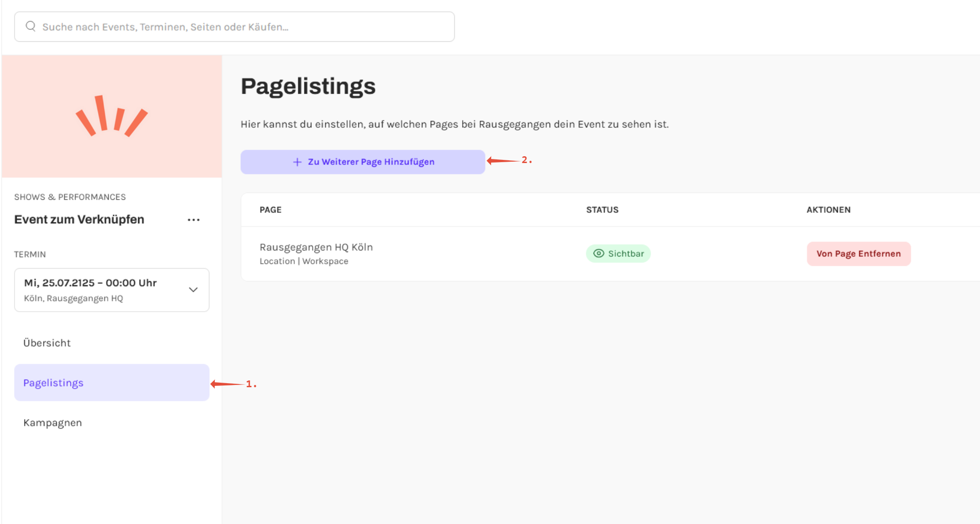Open the three-dot event options menu
Viewport: 980px width, 524px height.
[x=193, y=220]
